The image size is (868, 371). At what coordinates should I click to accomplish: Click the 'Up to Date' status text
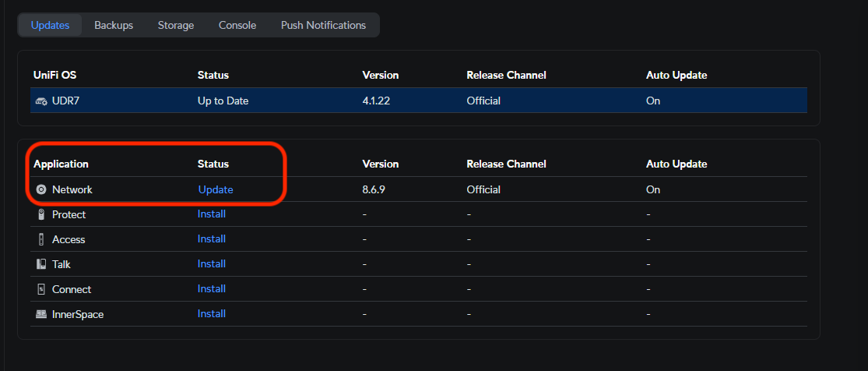click(x=223, y=101)
